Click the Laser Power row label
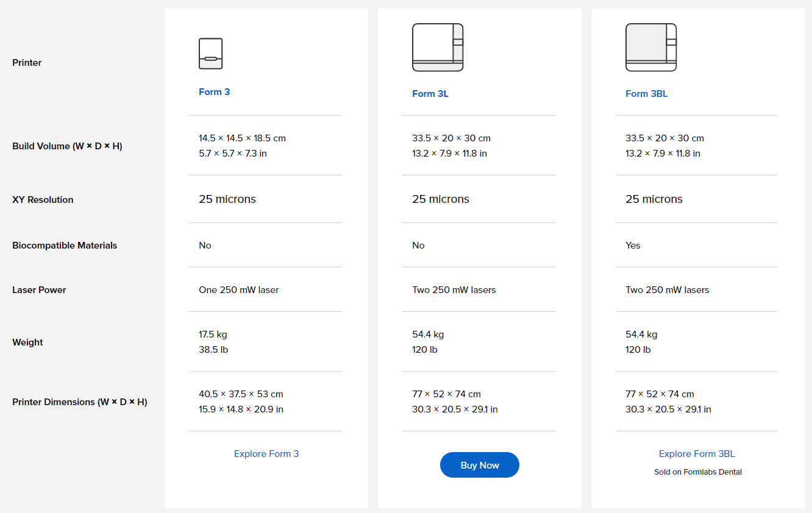The image size is (812, 513). point(39,290)
